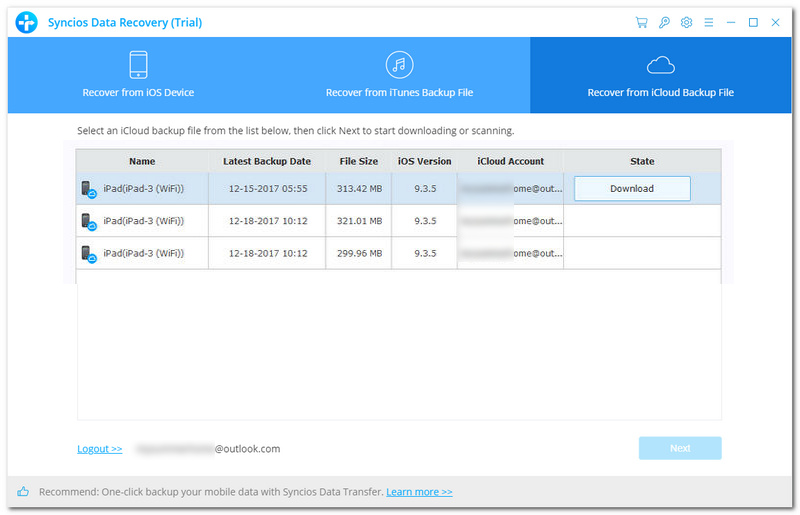Click device icon in the 299.96 MB row
Viewport: 800px width, 515px height.
click(x=89, y=254)
